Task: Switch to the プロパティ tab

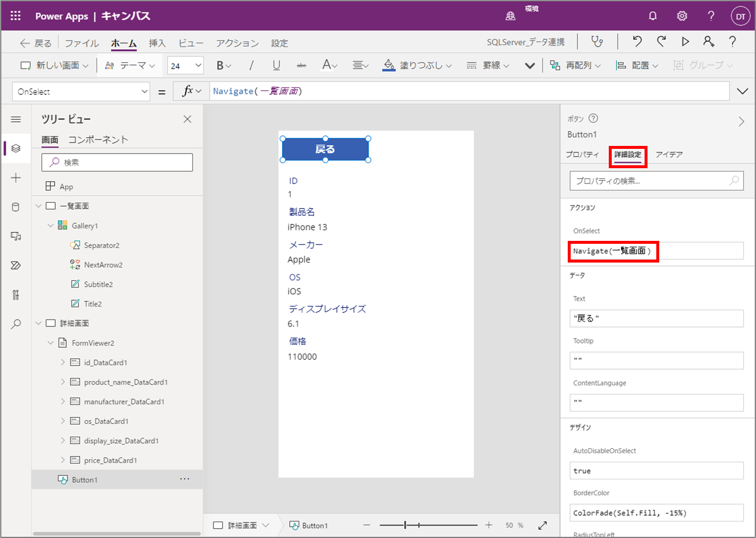Action: click(x=582, y=155)
